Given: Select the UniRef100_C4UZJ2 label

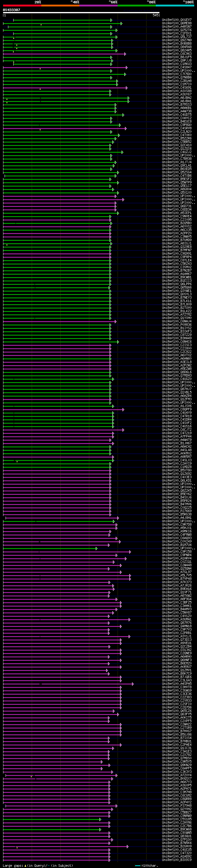Looking at the screenshot, I should (x=176, y=152).
